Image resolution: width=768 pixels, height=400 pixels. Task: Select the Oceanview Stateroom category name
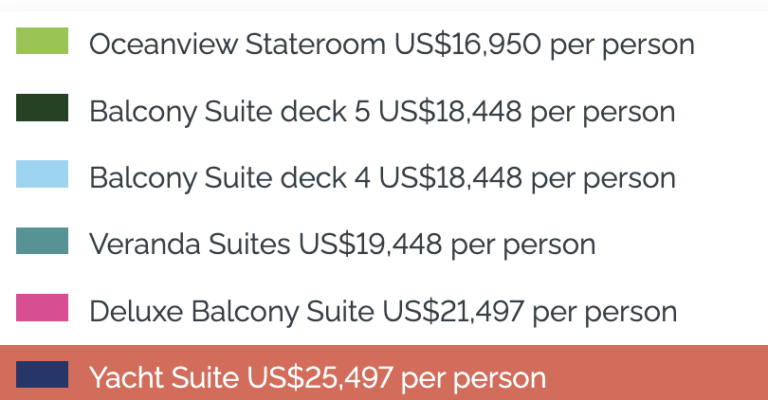pos(236,44)
